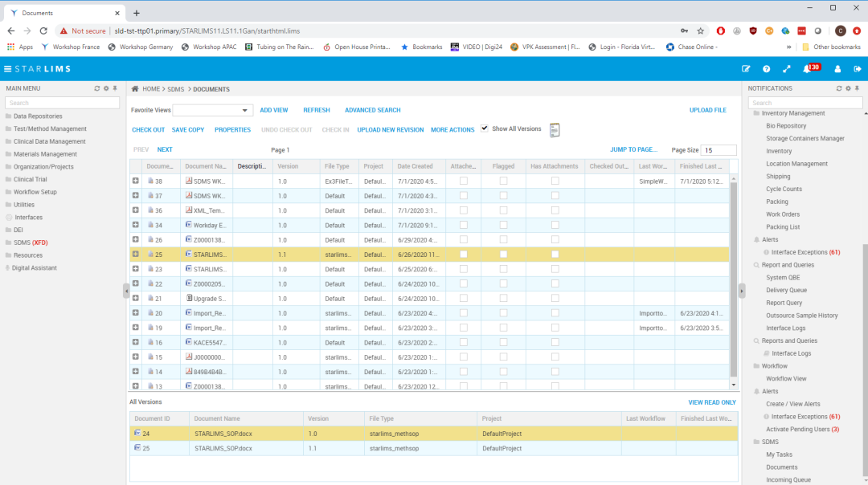Expand row for document 25
The image size is (868, 485).
pos(136,255)
